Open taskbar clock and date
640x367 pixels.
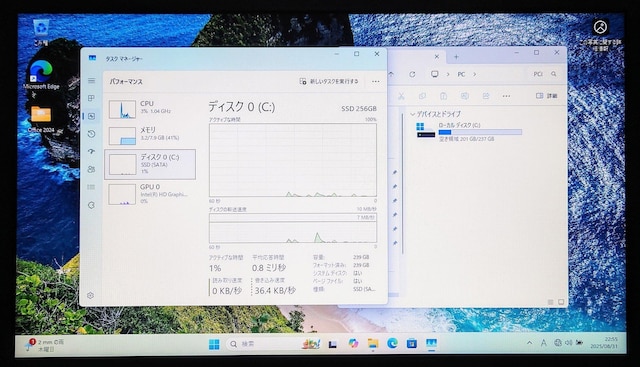click(x=604, y=343)
